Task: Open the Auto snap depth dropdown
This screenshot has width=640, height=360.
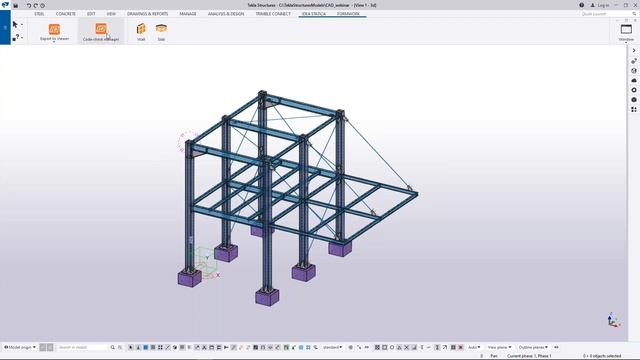Action: pyautogui.click(x=474, y=347)
